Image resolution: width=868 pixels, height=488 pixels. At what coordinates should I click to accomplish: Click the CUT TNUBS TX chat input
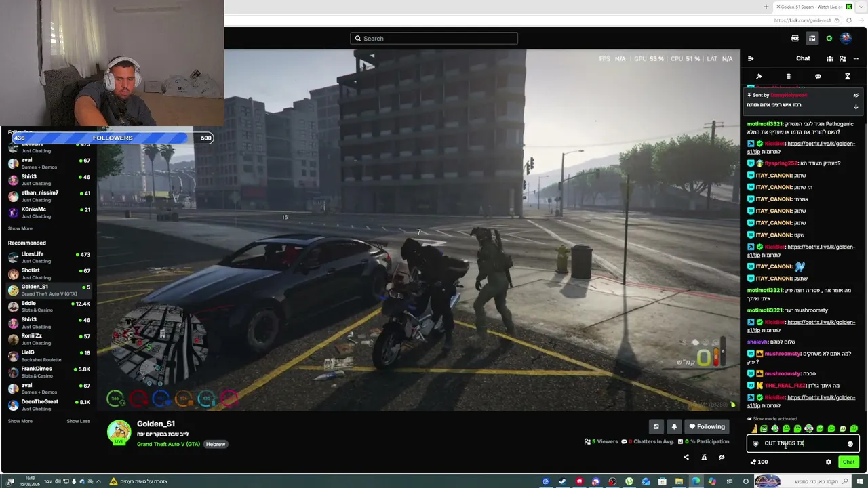coord(803,444)
